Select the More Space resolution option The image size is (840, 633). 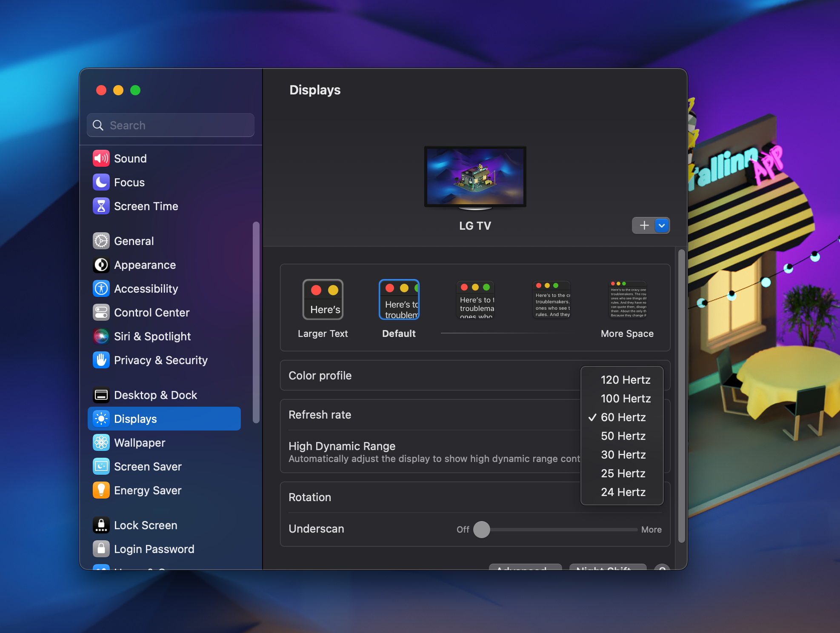[x=628, y=299]
